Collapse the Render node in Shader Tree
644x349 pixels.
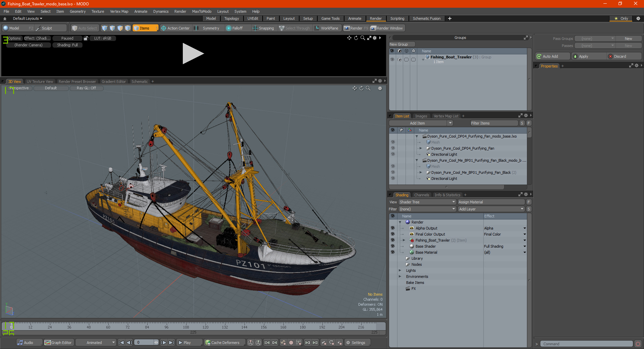pos(400,222)
